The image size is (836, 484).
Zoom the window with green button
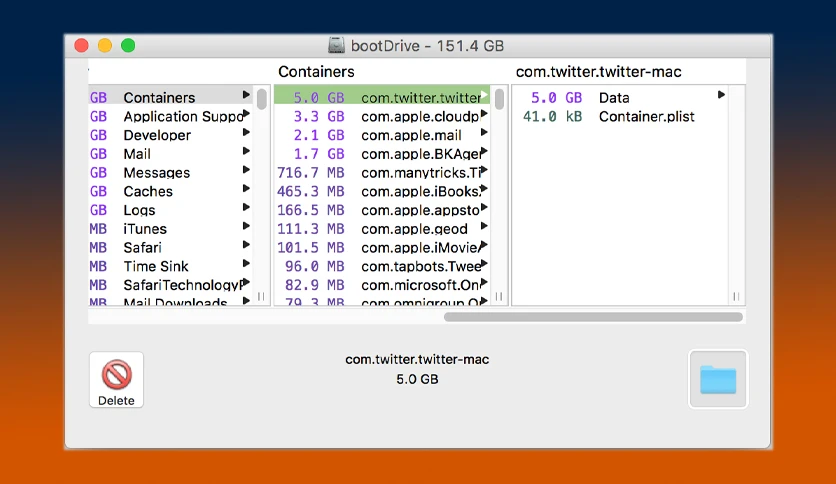tap(128, 45)
